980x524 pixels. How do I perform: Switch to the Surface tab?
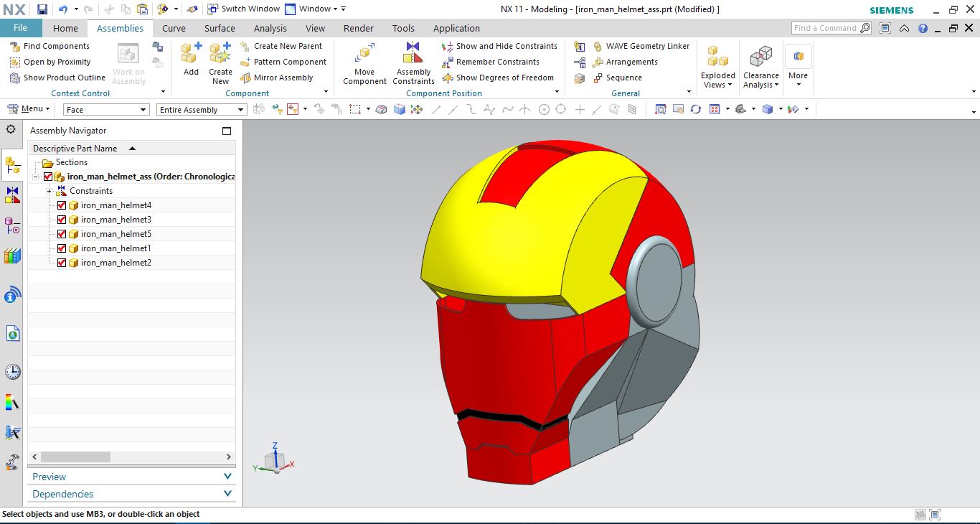tap(220, 28)
